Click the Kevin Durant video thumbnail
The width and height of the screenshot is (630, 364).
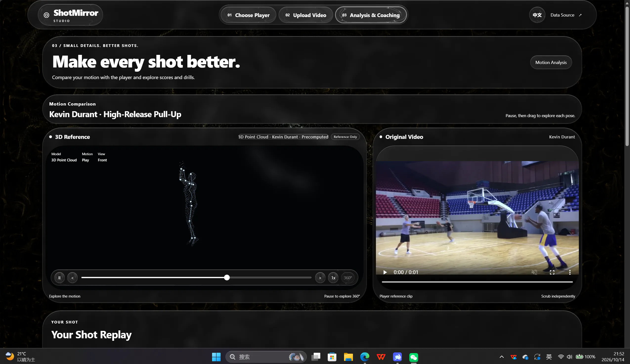(477, 217)
